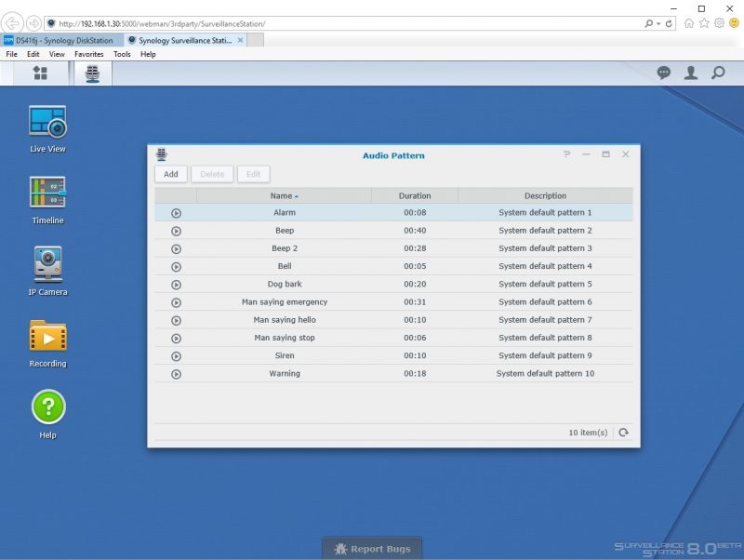Go back in the browser
The width and height of the screenshot is (744, 560).
pyautogui.click(x=12, y=22)
